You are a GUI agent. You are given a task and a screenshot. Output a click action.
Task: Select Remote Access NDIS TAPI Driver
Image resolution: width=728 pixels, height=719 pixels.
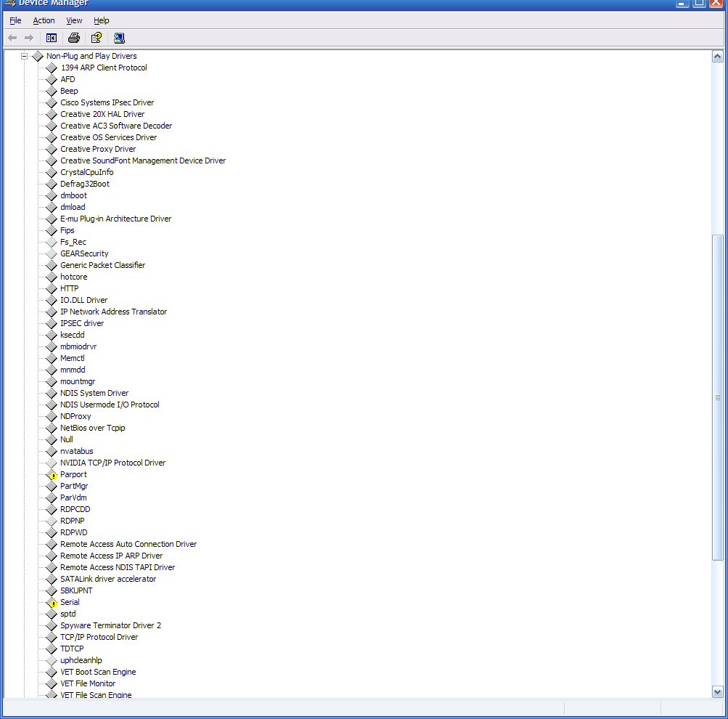tap(118, 567)
